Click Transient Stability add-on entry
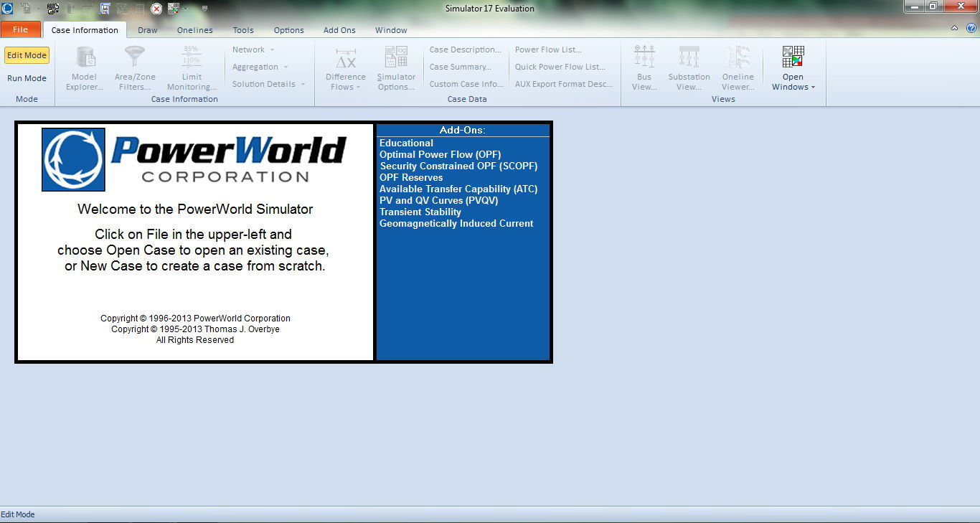The image size is (980, 523). pyautogui.click(x=420, y=212)
